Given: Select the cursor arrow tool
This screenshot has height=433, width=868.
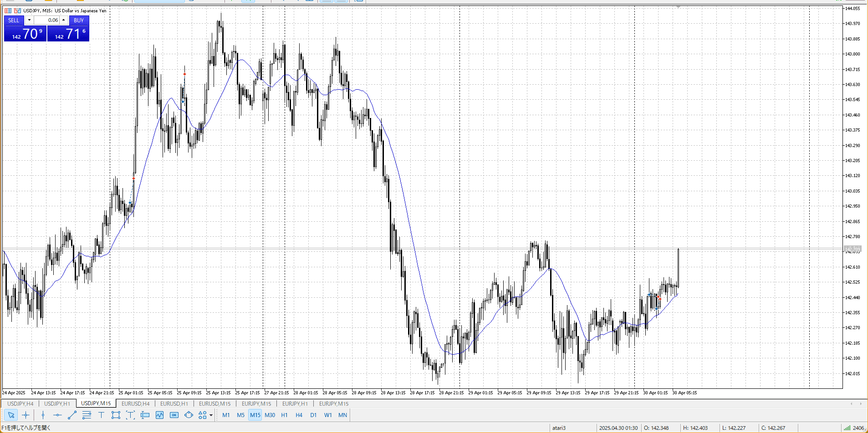Looking at the screenshot, I should point(11,415).
